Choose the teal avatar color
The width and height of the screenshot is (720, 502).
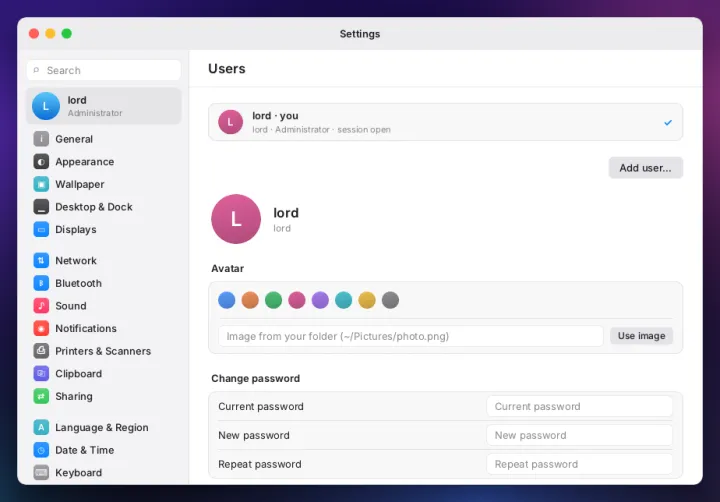click(343, 300)
